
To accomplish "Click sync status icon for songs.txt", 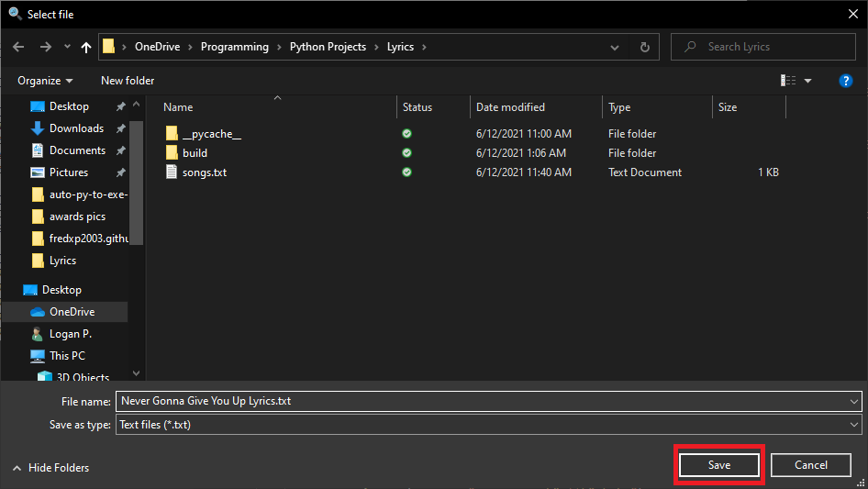I will pos(406,172).
